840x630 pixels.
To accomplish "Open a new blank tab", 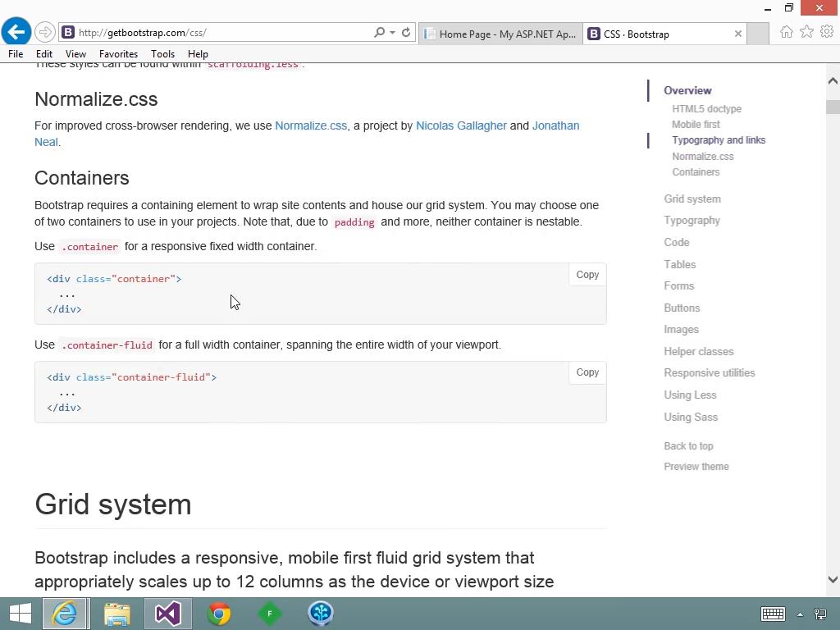I will [x=758, y=33].
